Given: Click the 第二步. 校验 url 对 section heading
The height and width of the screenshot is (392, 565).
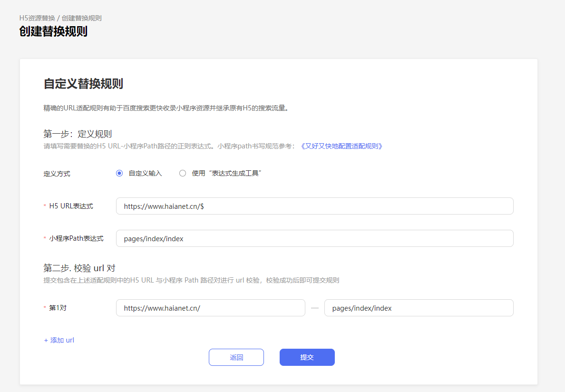Looking at the screenshot, I should (x=79, y=268).
